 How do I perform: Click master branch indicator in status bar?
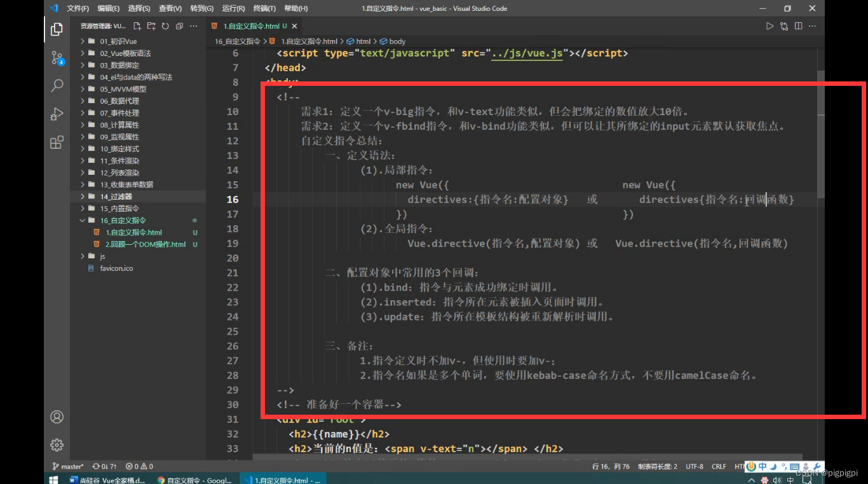tap(69, 466)
